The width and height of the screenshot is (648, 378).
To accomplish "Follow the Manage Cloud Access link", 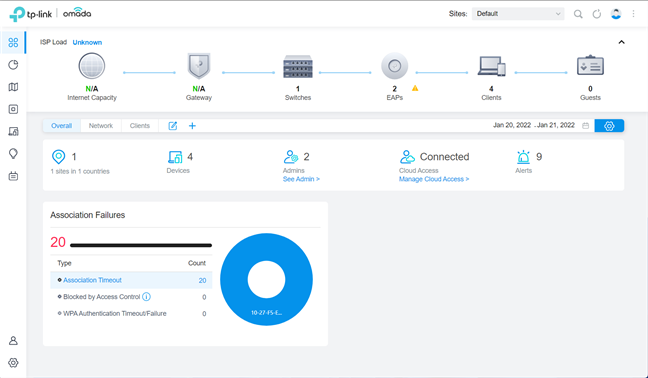I will (434, 179).
